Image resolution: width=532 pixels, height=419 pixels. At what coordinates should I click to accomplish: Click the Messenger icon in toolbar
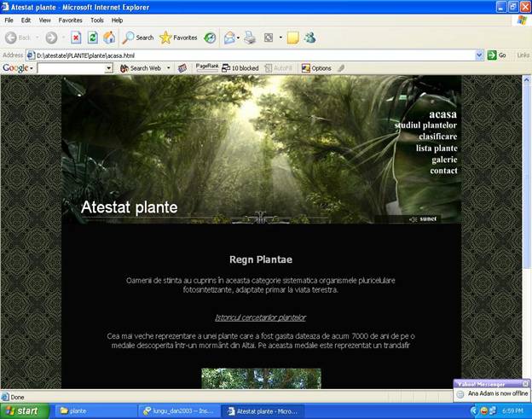coord(309,38)
